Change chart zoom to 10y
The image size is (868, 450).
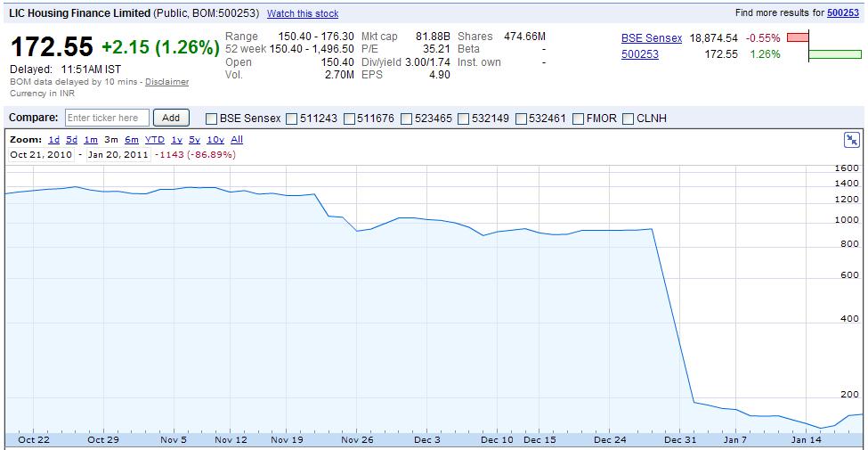click(215, 140)
